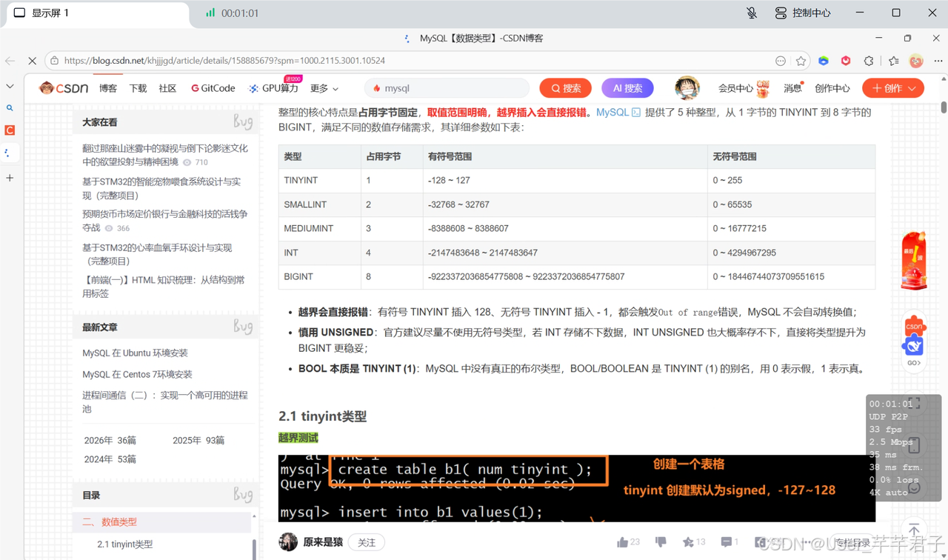Click the mysql search input field
Screen dimensions: 948x560
[x=447, y=87]
